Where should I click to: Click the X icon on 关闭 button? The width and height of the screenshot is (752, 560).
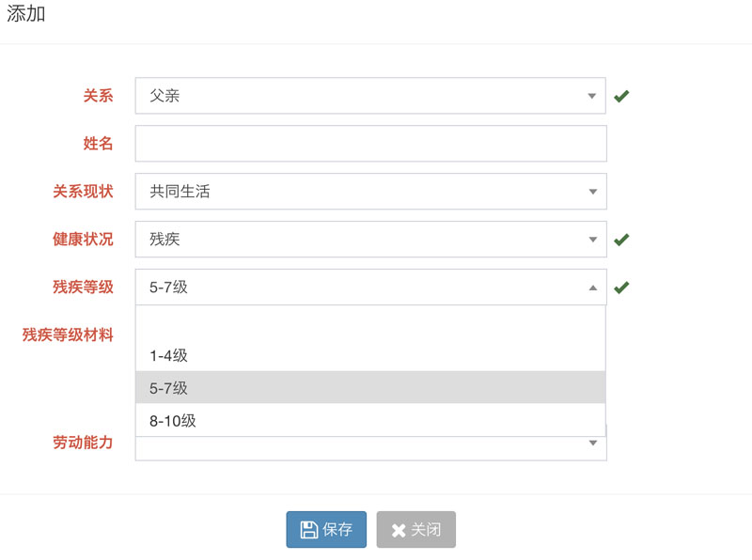point(399,531)
